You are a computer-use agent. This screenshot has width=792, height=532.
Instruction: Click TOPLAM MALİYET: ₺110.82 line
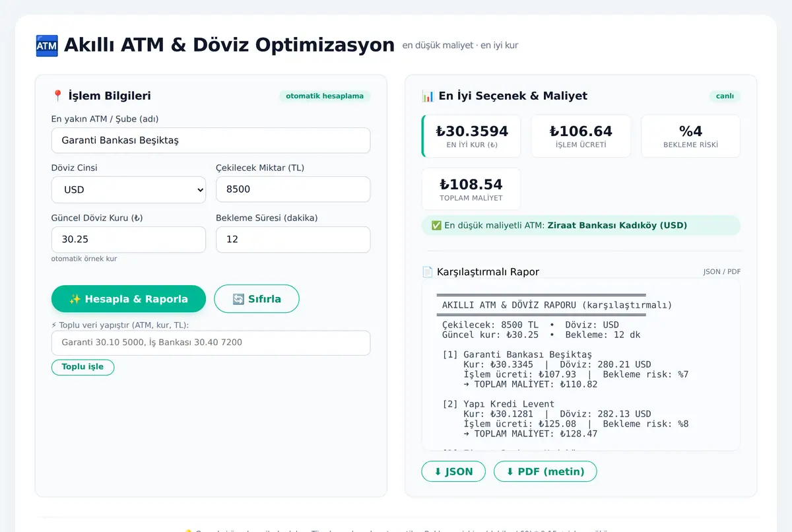530,384
